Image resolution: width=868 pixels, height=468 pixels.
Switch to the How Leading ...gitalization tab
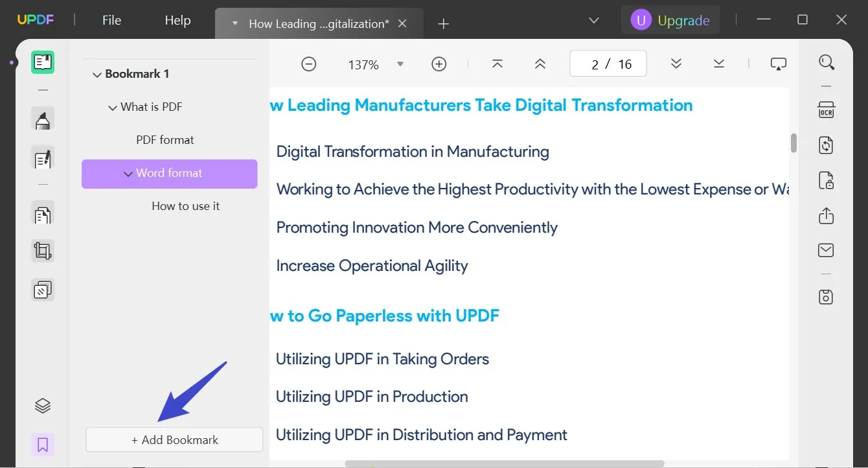pyautogui.click(x=319, y=24)
